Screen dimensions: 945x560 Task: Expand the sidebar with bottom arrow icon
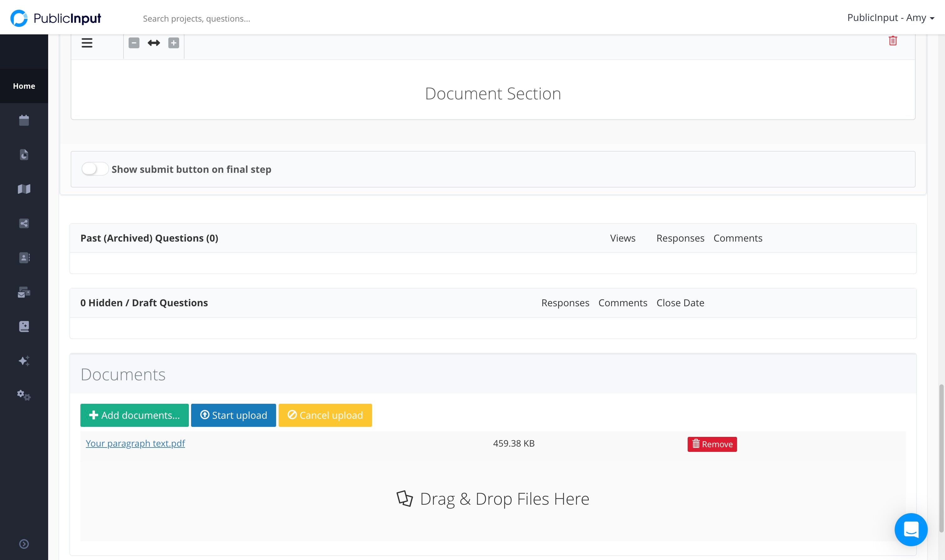point(24,544)
